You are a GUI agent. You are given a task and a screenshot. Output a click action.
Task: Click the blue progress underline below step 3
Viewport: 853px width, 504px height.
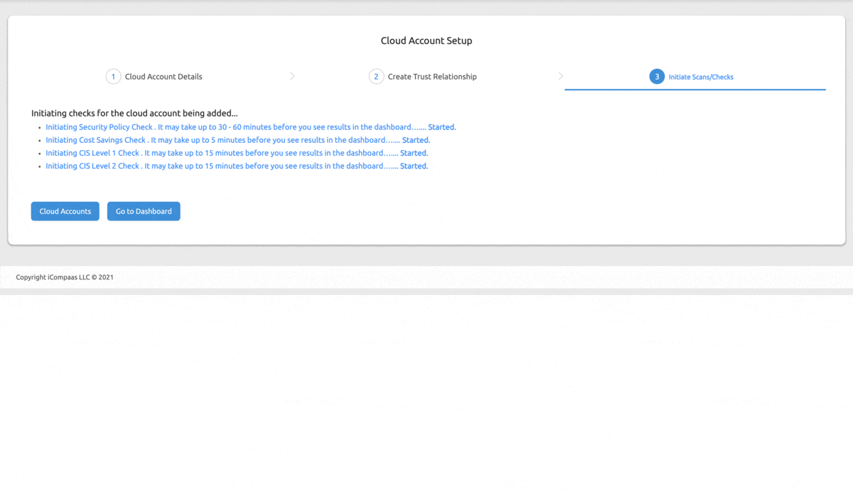(x=694, y=89)
